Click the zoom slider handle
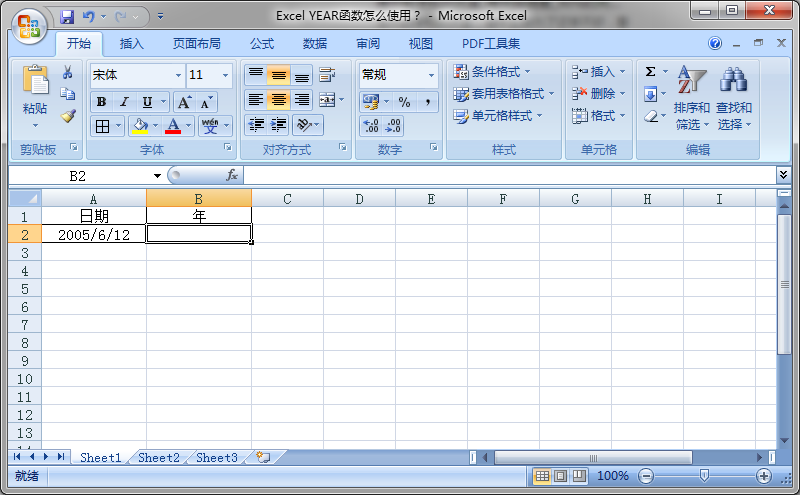Viewport: 800px width, 495px height. [704, 476]
